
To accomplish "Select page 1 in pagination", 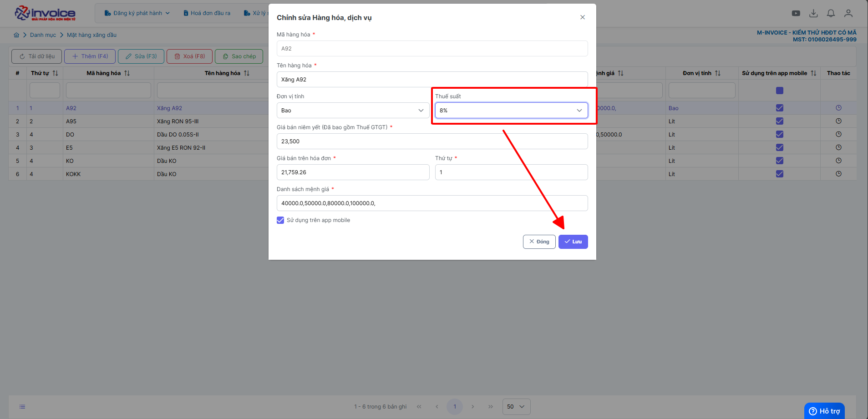I will click(x=455, y=407).
